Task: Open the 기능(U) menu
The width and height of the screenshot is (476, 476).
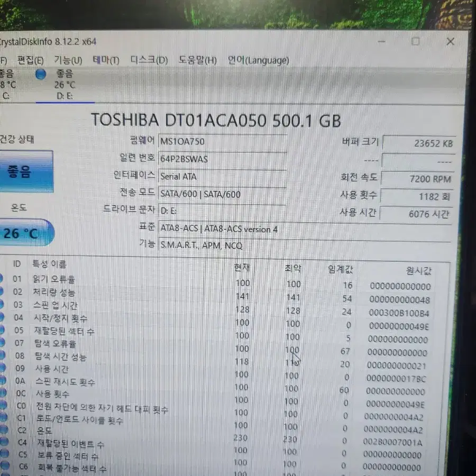Action: tap(68, 60)
